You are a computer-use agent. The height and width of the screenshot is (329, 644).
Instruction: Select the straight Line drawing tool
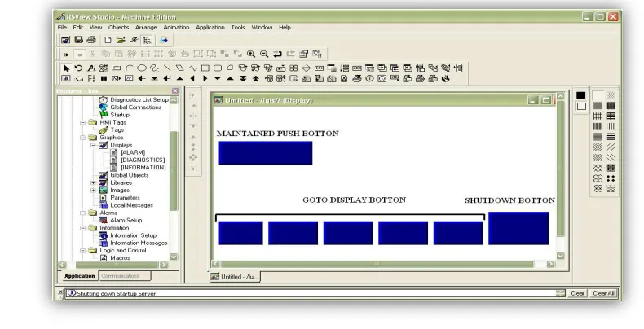(167, 68)
